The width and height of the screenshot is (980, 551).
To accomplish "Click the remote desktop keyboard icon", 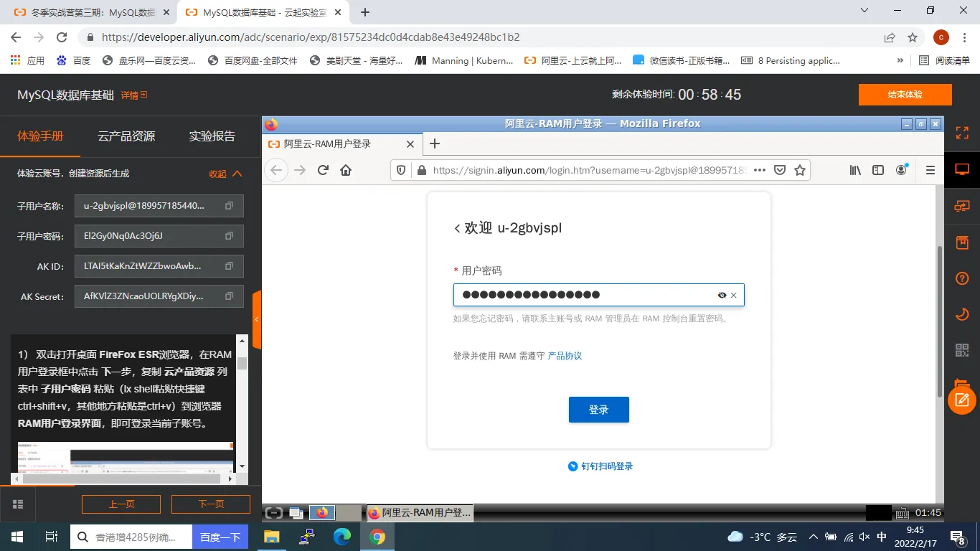I will (903, 513).
